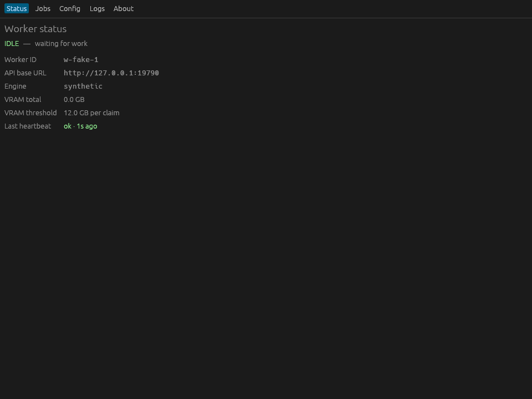Screen dimensions: 532x399
Task: Open the Jobs tab
Action: coord(43,8)
